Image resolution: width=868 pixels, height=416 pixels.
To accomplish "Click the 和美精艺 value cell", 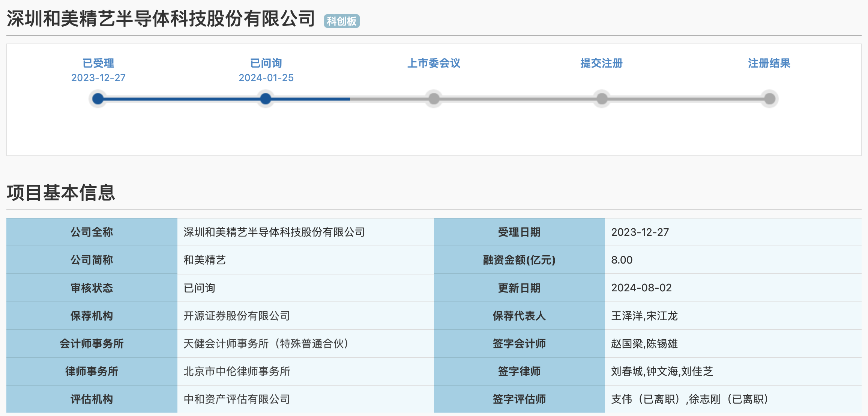I will (305, 260).
